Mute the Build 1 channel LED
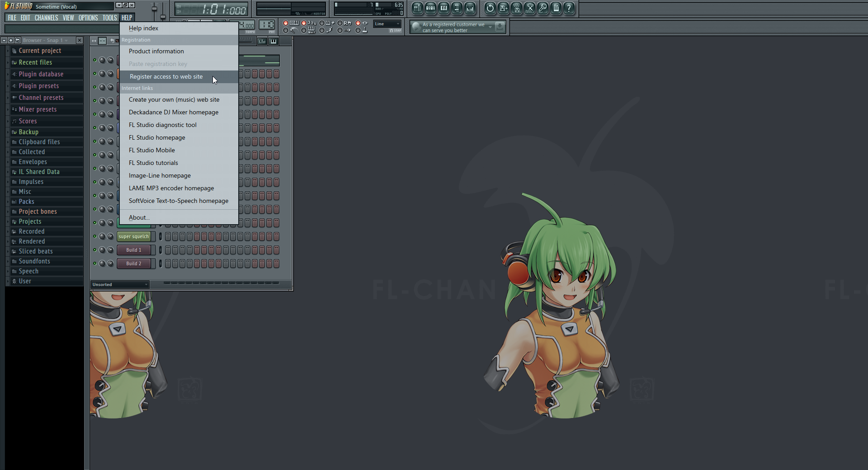Screen dimensions: 868x470 (x=95, y=250)
